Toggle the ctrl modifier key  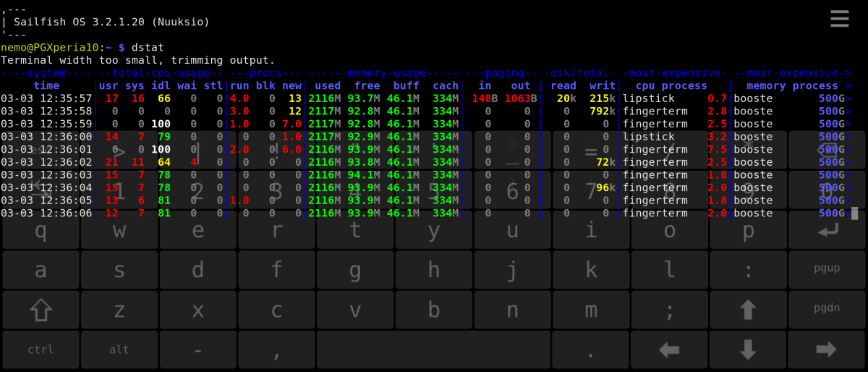(41, 350)
